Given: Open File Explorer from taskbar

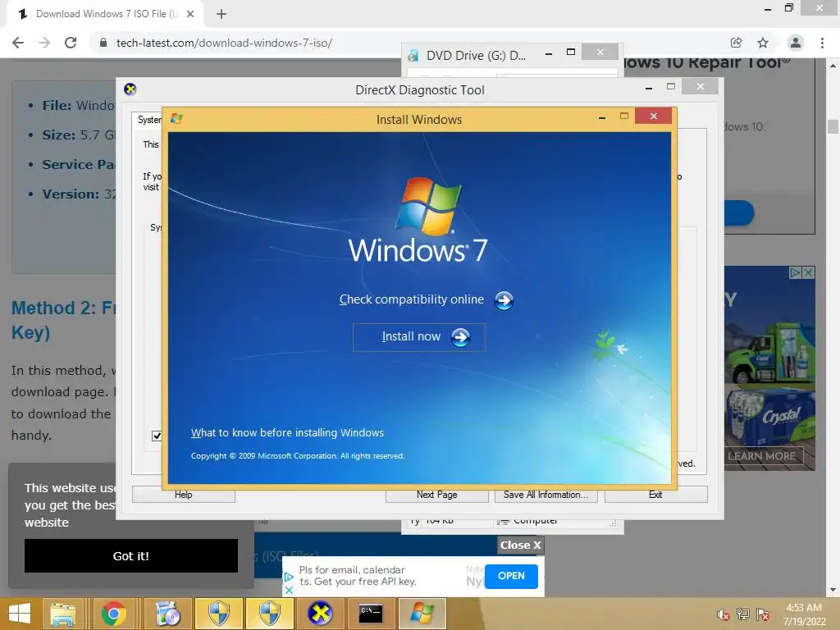Looking at the screenshot, I should coord(62,614).
